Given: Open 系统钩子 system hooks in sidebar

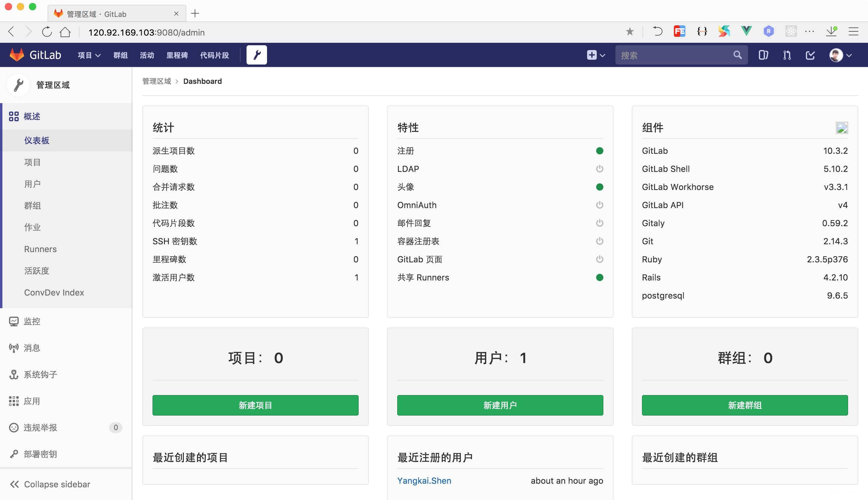Looking at the screenshot, I should (40, 374).
